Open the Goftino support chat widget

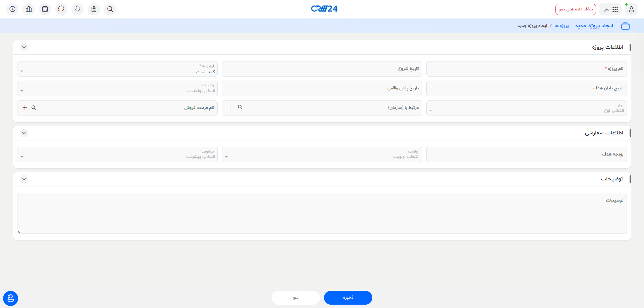(x=10, y=298)
